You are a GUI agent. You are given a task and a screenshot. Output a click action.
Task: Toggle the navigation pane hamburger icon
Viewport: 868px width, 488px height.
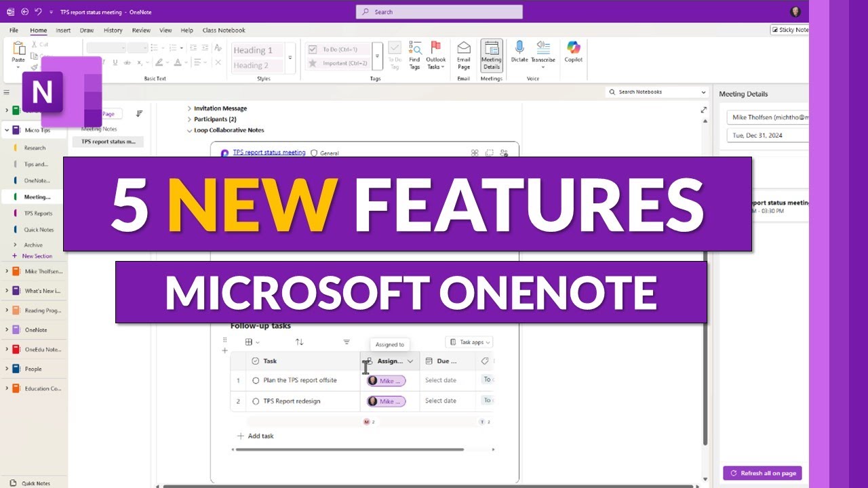coord(6,92)
